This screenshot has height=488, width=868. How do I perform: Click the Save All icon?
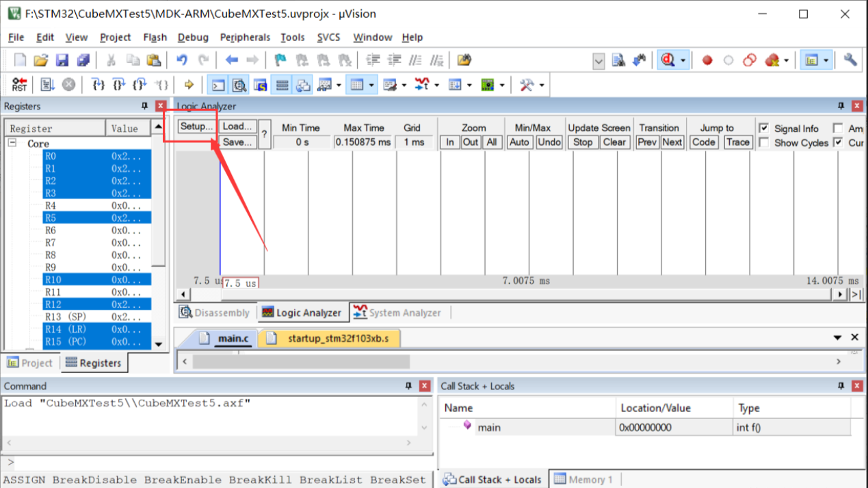pos(83,60)
